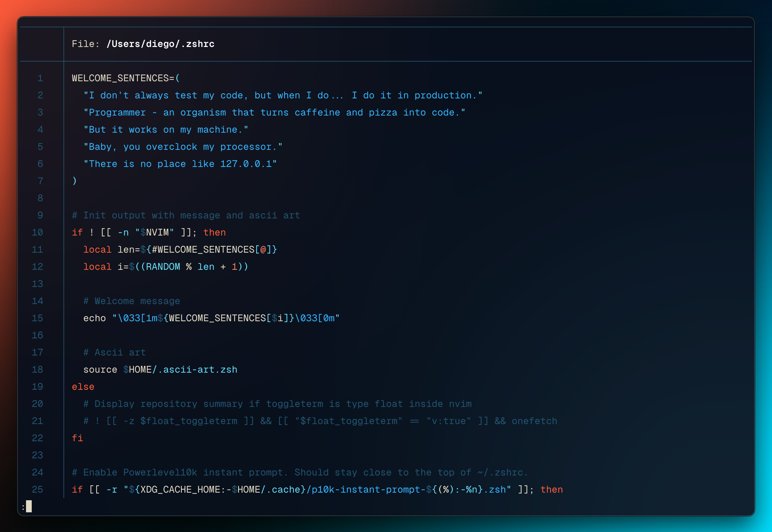The image size is (772, 532).
Task: Click the "# Enable Powerlevel10k instant prompt" comment
Action: point(300,472)
